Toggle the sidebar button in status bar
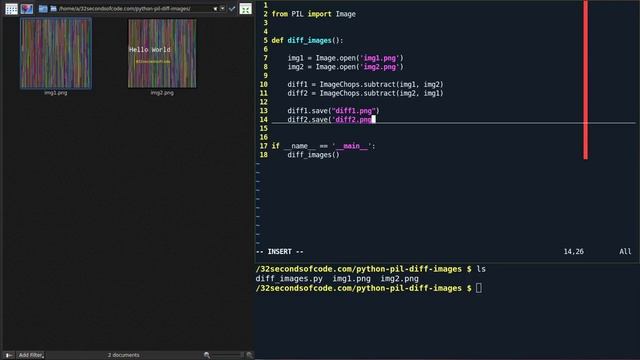640x360 pixels. 9,355
